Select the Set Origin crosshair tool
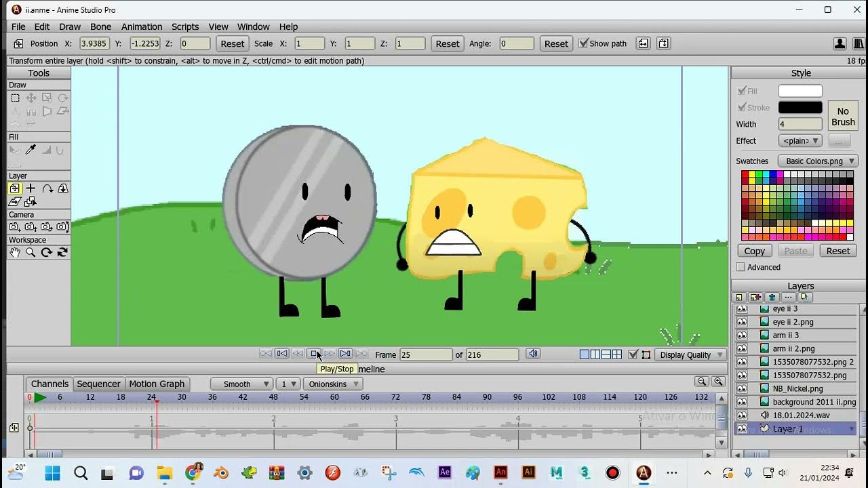Image resolution: width=868 pixels, height=488 pixels. 31,188
